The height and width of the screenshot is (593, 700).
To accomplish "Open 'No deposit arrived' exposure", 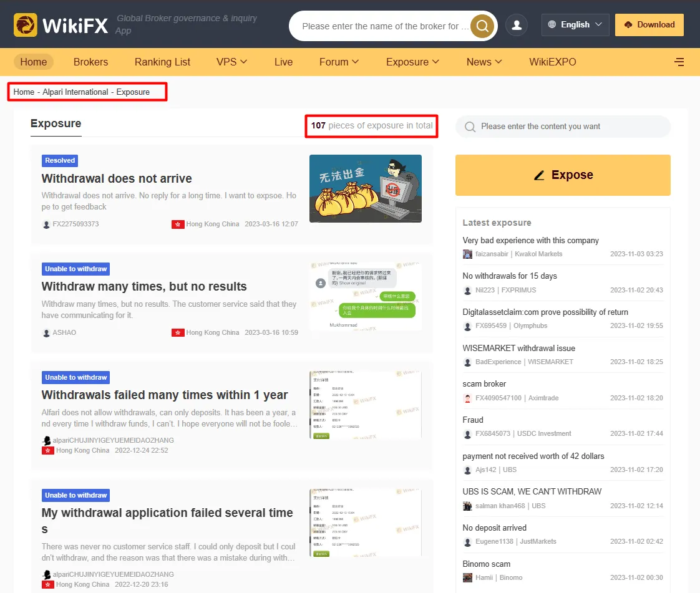I will coord(494,528).
